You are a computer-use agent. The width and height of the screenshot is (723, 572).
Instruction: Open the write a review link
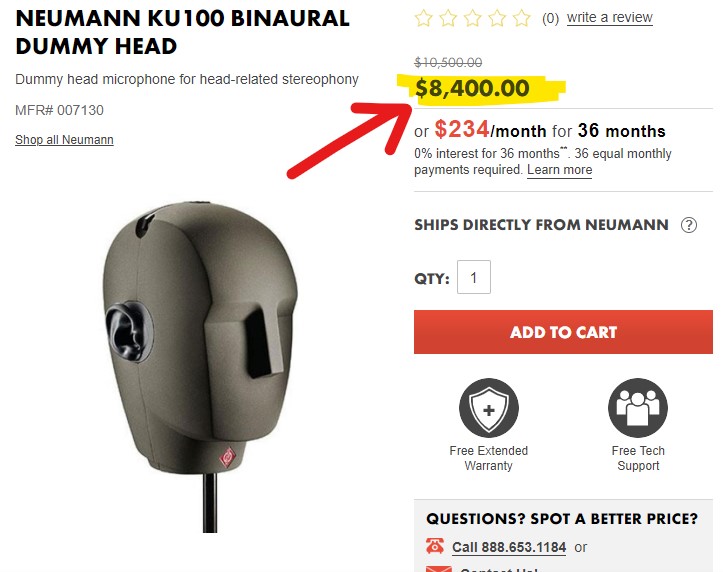(609, 18)
